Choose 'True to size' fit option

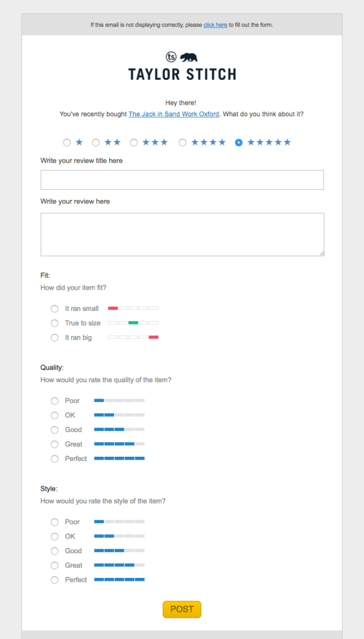(x=55, y=323)
